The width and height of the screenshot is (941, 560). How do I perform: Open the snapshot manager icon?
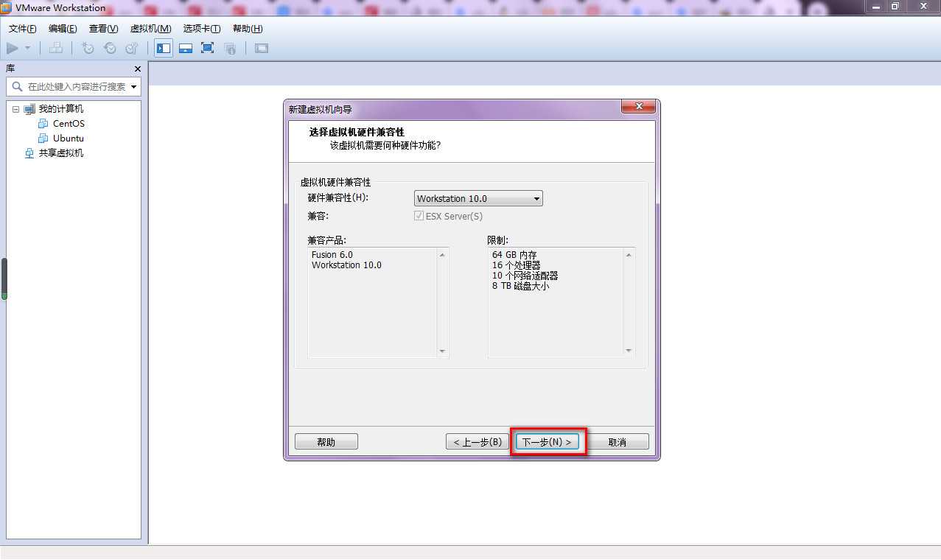coord(132,48)
